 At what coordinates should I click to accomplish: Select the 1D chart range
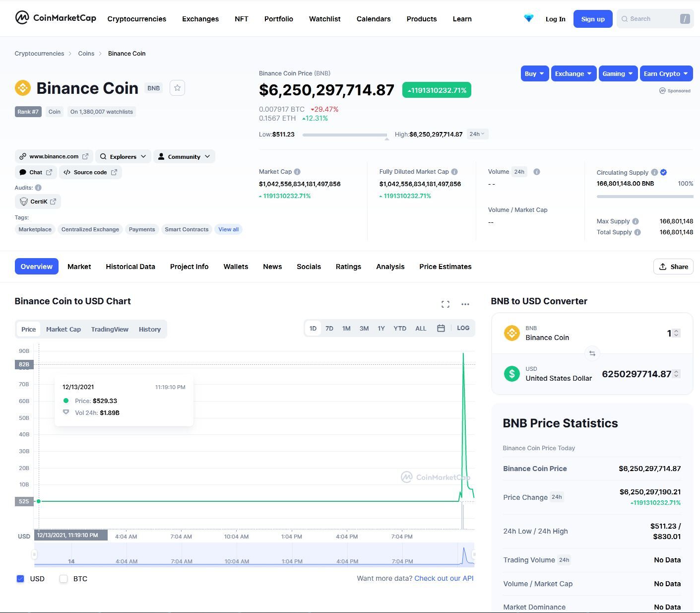pos(313,329)
